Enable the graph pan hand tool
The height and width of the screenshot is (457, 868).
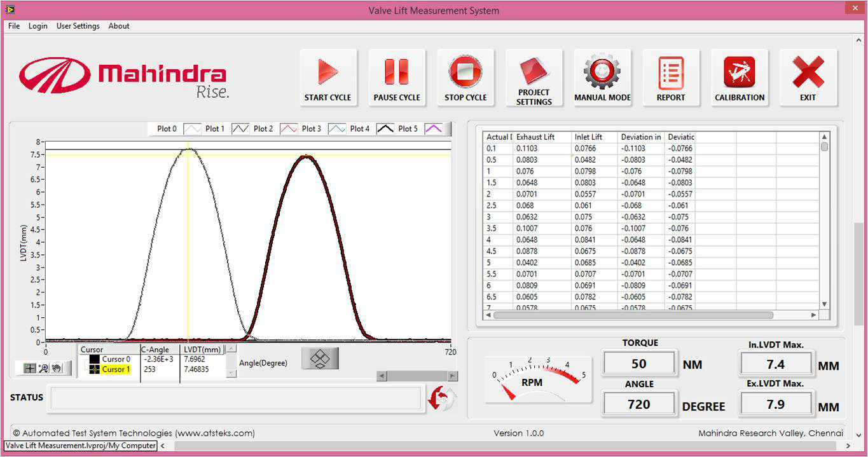[57, 368]
